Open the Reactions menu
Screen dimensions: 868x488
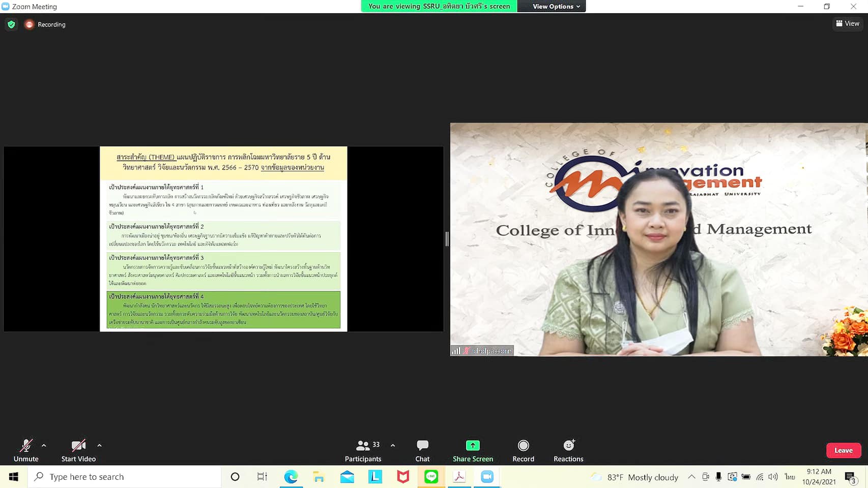568,450
